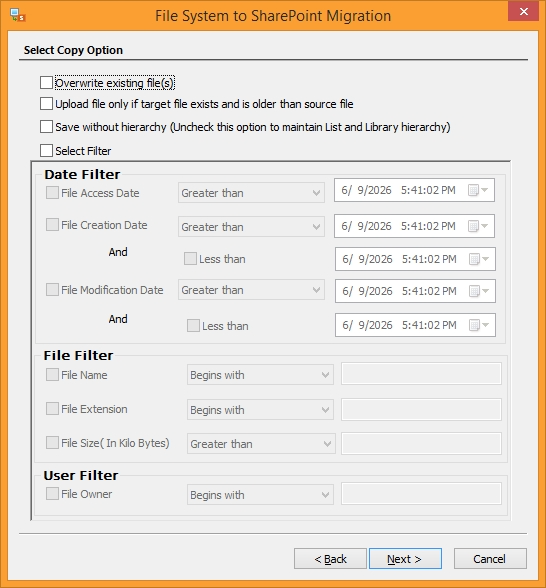
Task: Click the File Owner value text field
Action: coord(421,494)
